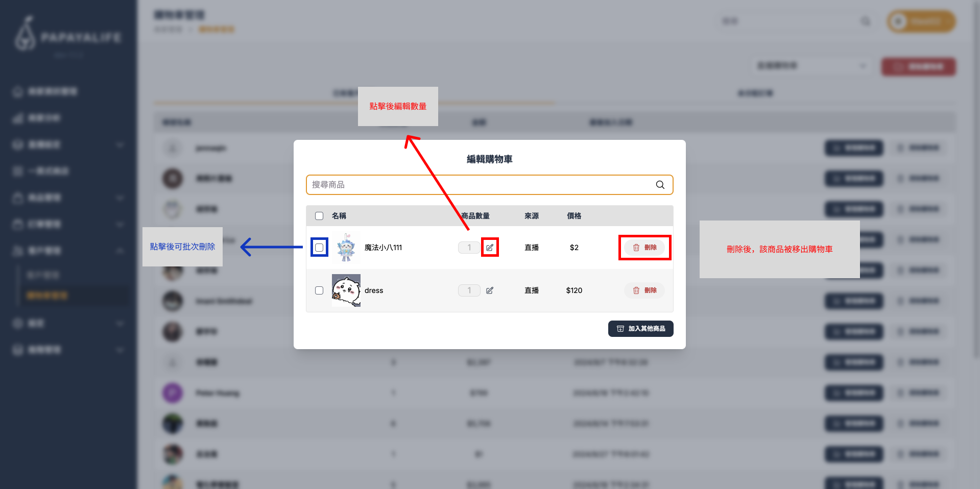Click the bar chart icon in the sidebar
The image size is (980, 489).
point(18,118)
